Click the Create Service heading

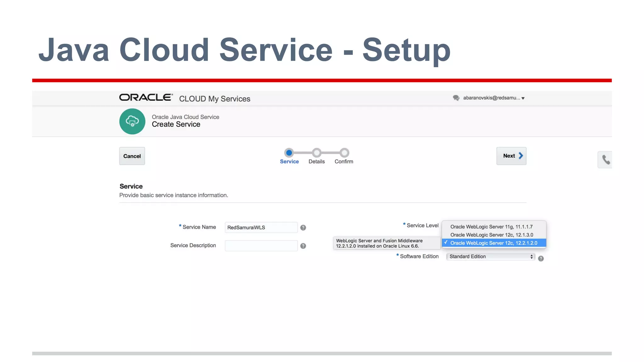pos(176,124)
